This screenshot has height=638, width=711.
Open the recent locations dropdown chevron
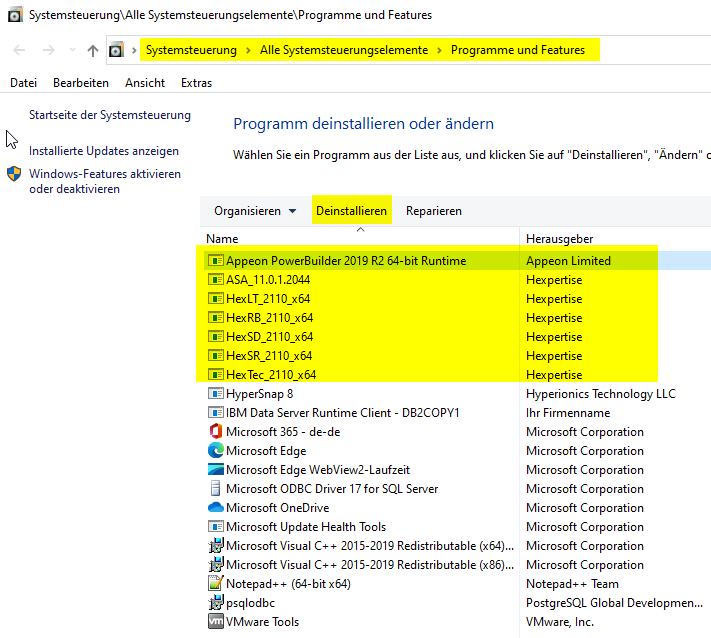click(72, 50)
